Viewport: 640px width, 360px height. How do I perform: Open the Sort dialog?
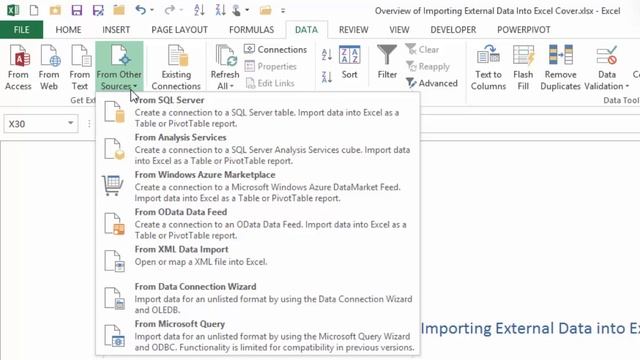point(350,62)
